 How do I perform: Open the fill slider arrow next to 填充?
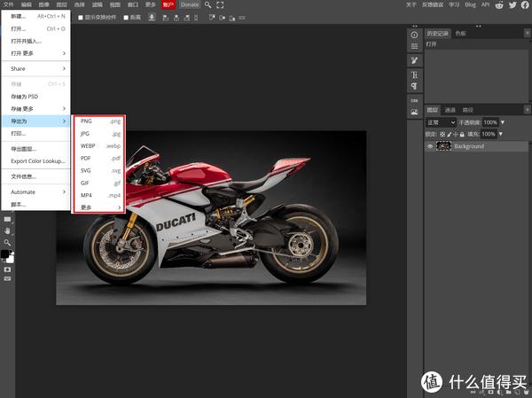point(500,135)
